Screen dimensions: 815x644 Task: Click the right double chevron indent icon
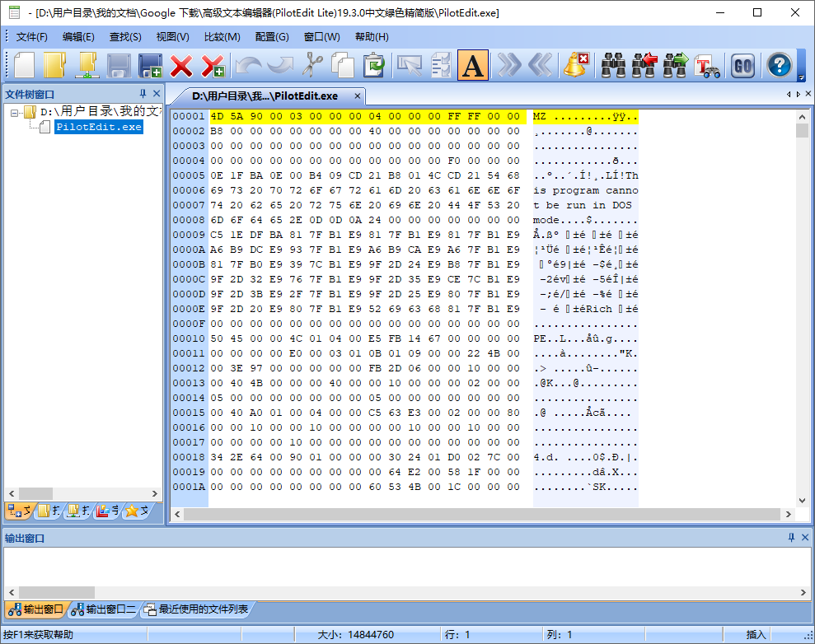508,65
